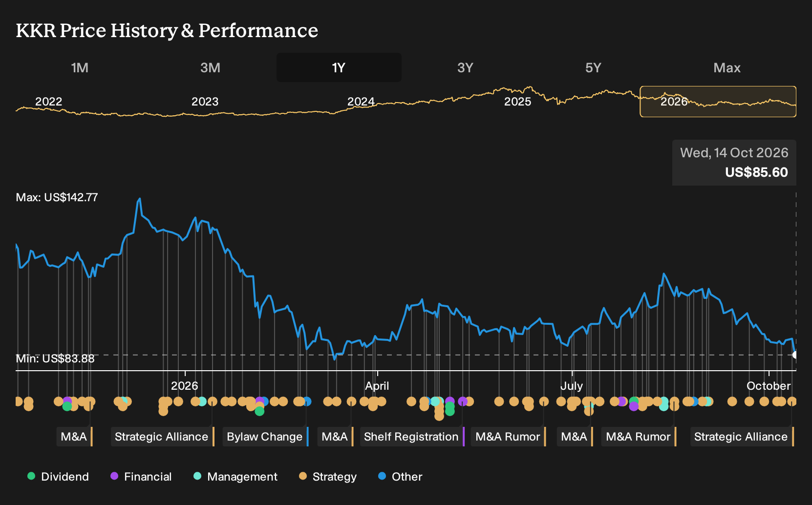Toggle the Other legend filter
This screenshot has height=505, width=812.
coord(400,477)
